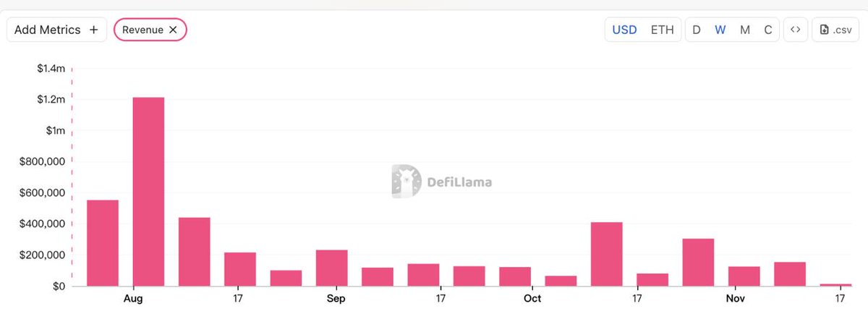Image resolution: width=868 pixels, height=309 pixels.
Task: Click the Aug label on the x-axis
Action: click(132, 298)
